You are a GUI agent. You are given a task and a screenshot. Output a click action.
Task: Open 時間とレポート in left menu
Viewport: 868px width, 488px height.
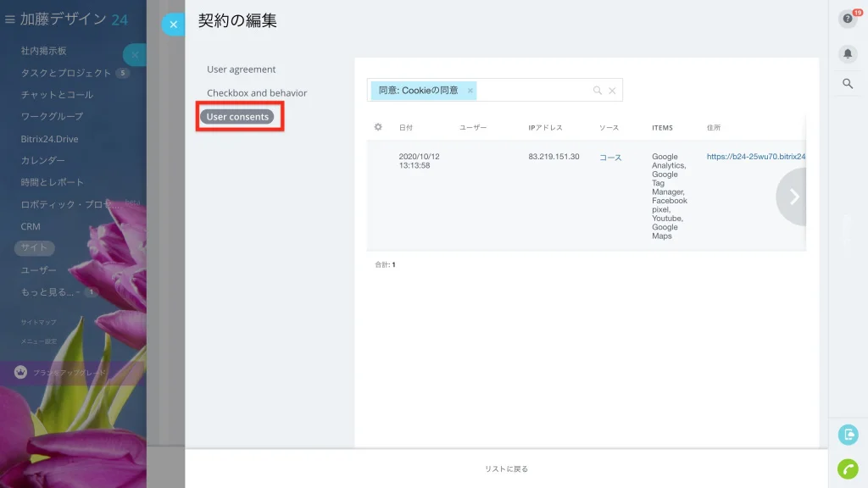pos(52,182)
